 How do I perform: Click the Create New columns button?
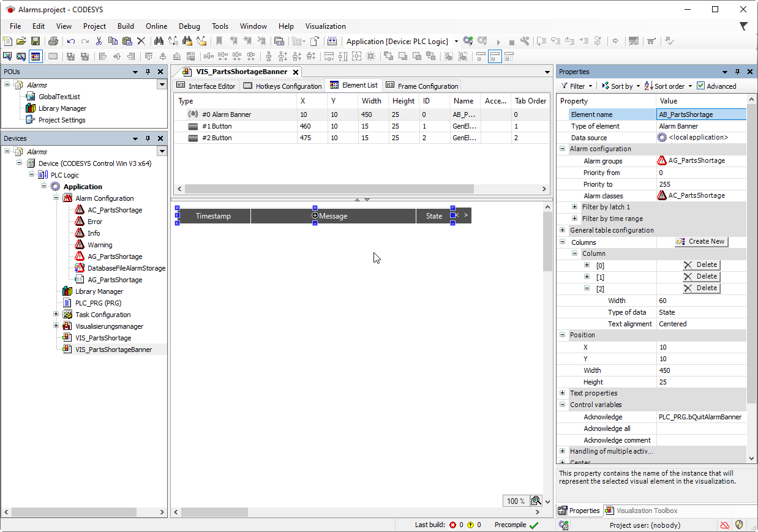point(700,242)
